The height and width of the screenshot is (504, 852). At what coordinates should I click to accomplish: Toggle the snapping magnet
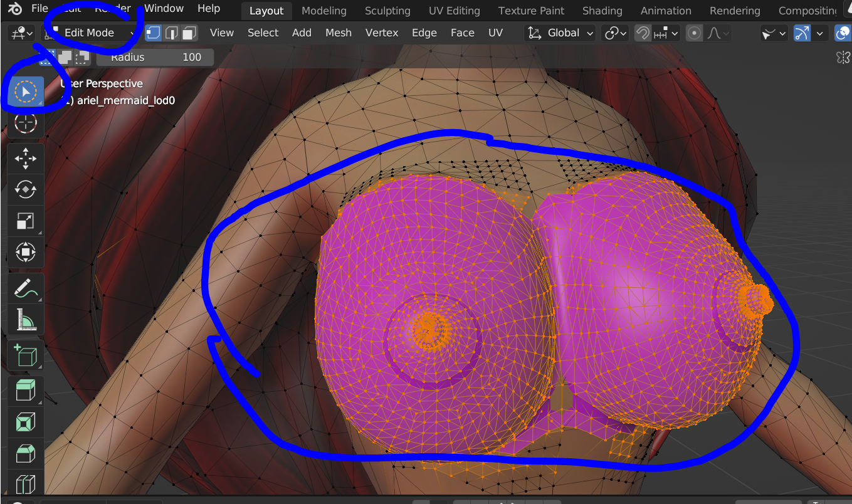tap(642, 33)
